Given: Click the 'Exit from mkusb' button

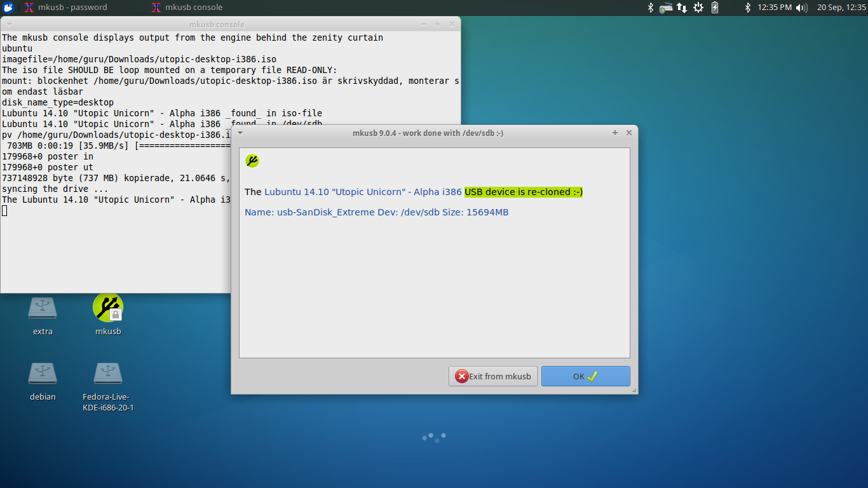Looking at the screenshot, I should coord(493,376).
